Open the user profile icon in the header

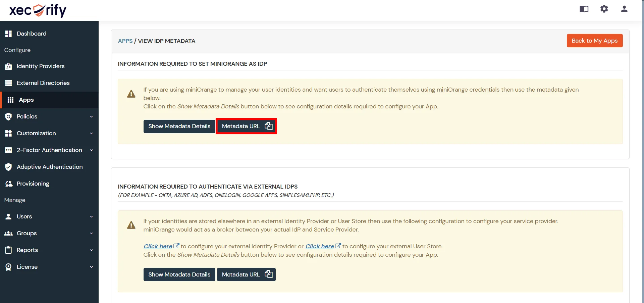pyautogui.click(x=624, y=9)
